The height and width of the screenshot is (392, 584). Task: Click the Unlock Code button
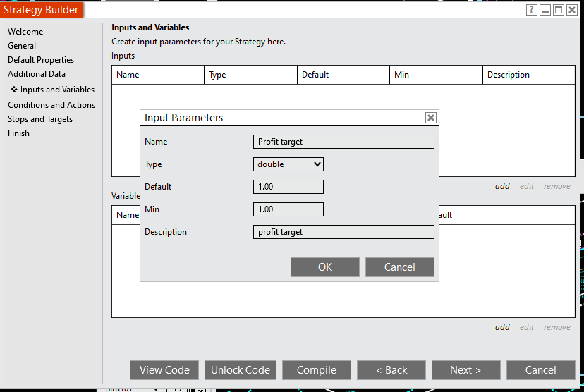tap(241, 370)
